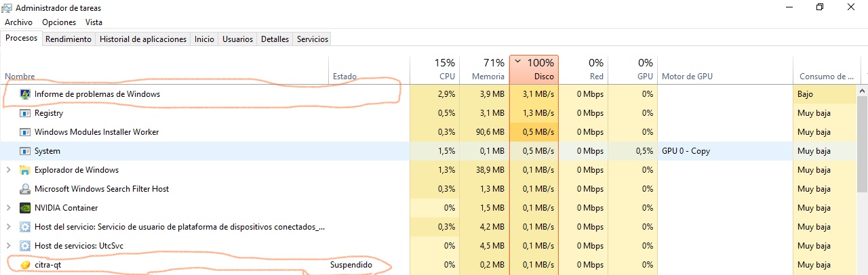Select the Registry process row
This screenshot has height=275, width=868.
(x=429, y=113)
